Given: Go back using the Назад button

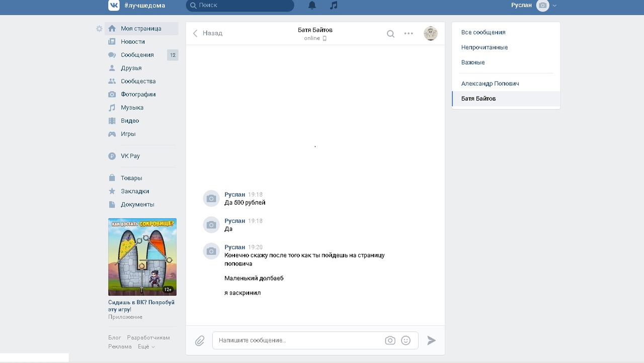Looking at the screenshot, I should pos(208,33).
